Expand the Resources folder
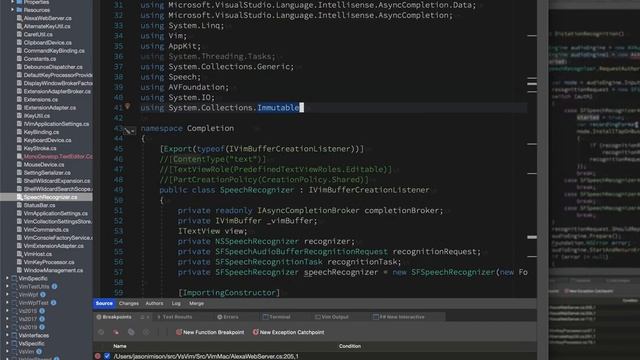 [x=12, y=10]
